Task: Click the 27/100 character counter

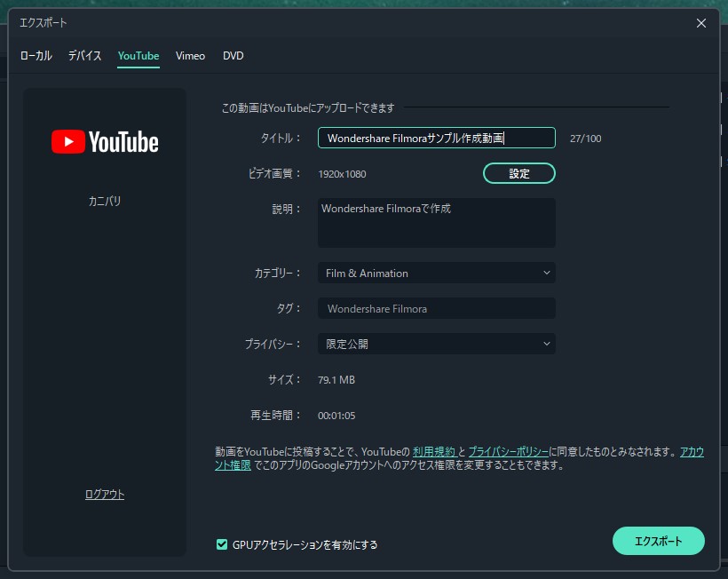Action: point(585,139)
